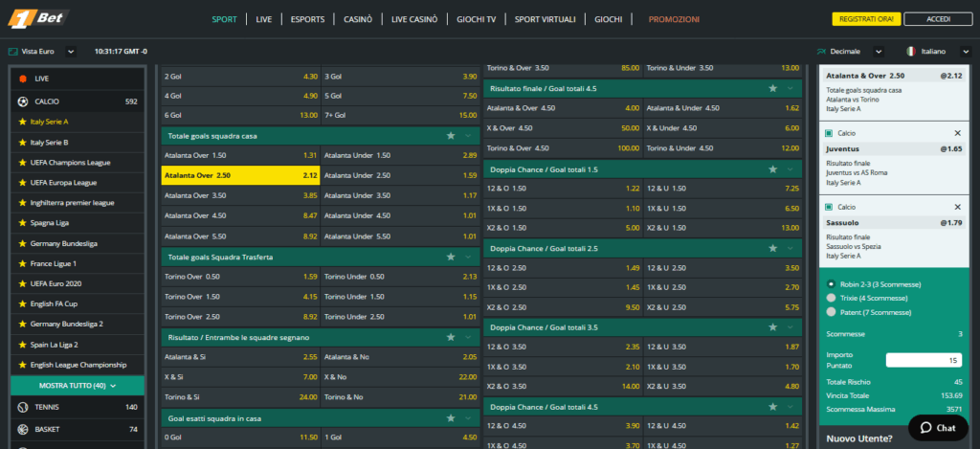980x449 pixels.
Task: Favorite Risultato / Entrambe le squadre segnano market
Action: click(451, 337)
